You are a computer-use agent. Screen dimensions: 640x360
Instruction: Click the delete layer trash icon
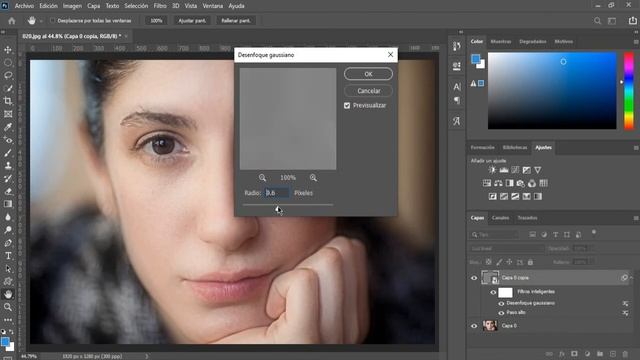pyautogui.click(x=625, y=354)
